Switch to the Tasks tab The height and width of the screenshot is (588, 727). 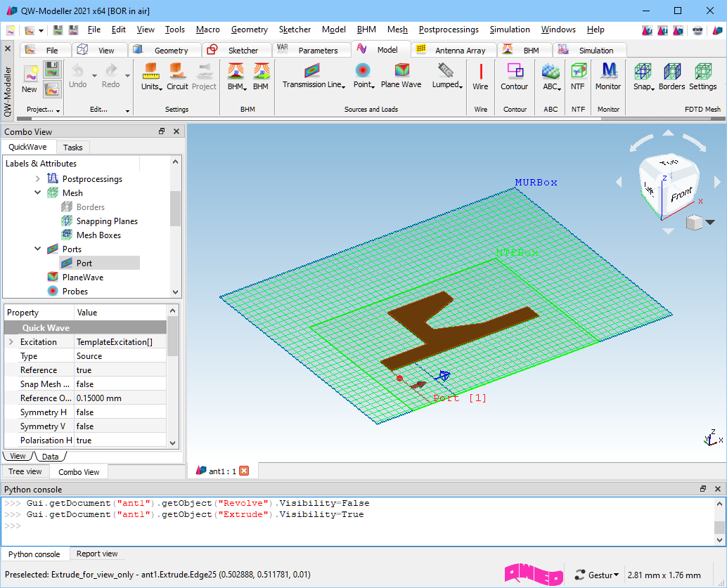pyautogui.click(x=72, y=148)
